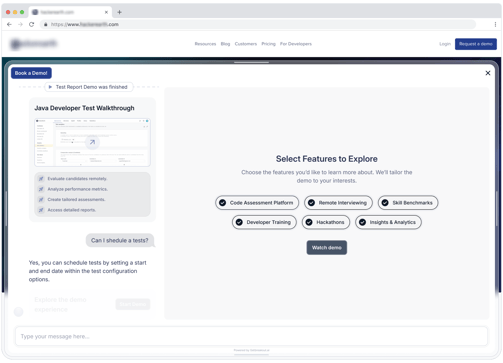This screenshot has height=363, width=503.
Task: Toggle Skill Benchmarks feature
Action: coord(408,203)
